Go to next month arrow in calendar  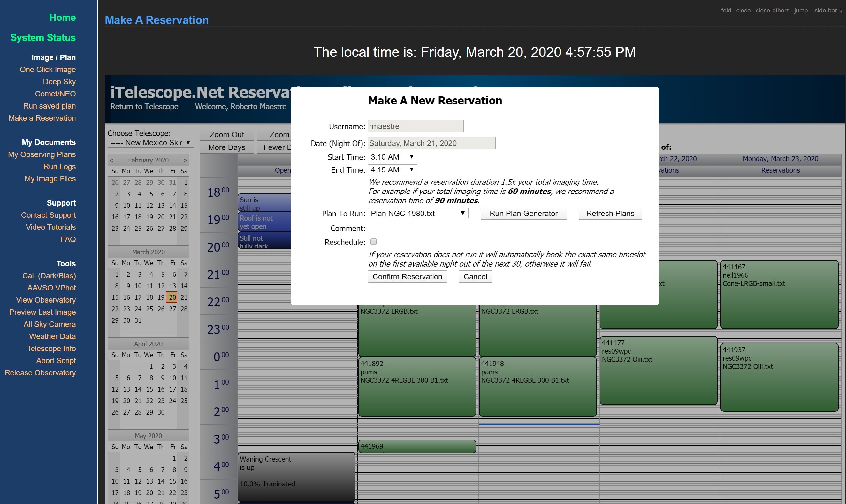point(185,160)
